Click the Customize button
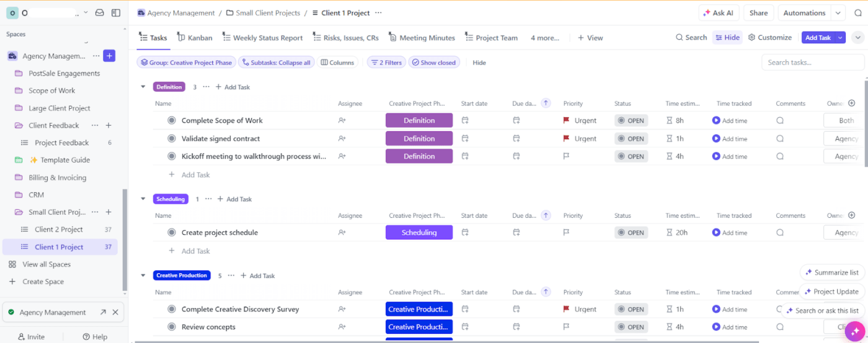Image resolution: width=868 pixels, height=343 pixels. pyautogui.click(x=770, y=38)
